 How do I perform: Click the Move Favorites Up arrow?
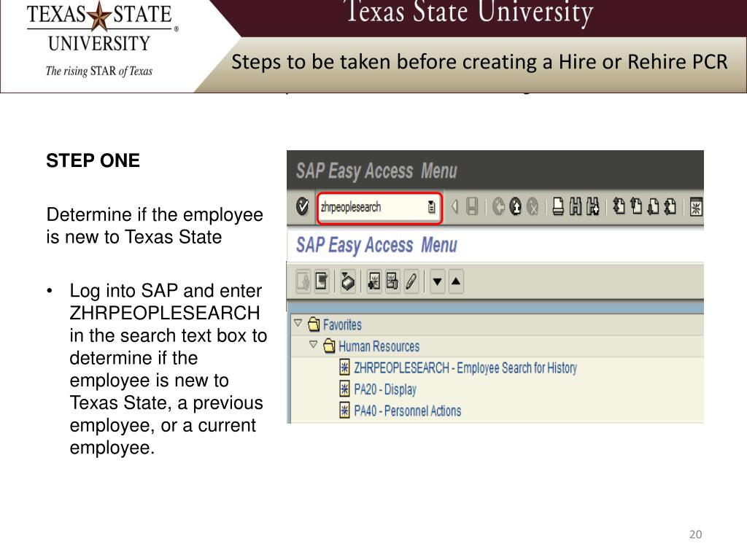456,281
